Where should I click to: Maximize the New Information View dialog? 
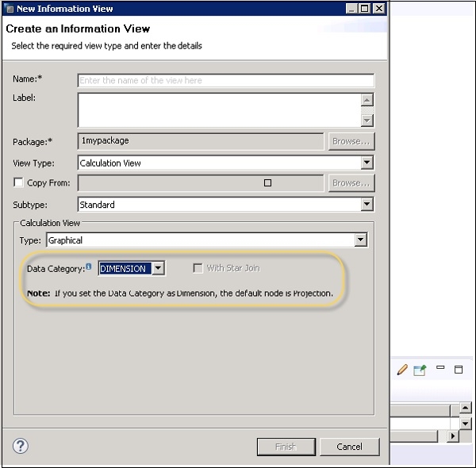(x=364, y=8)
